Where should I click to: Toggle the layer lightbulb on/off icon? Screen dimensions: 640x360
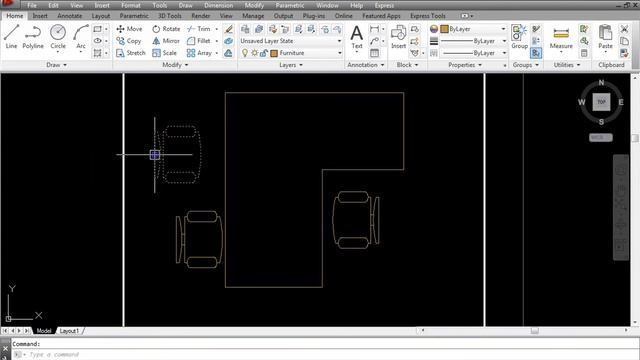coord(245,53)
